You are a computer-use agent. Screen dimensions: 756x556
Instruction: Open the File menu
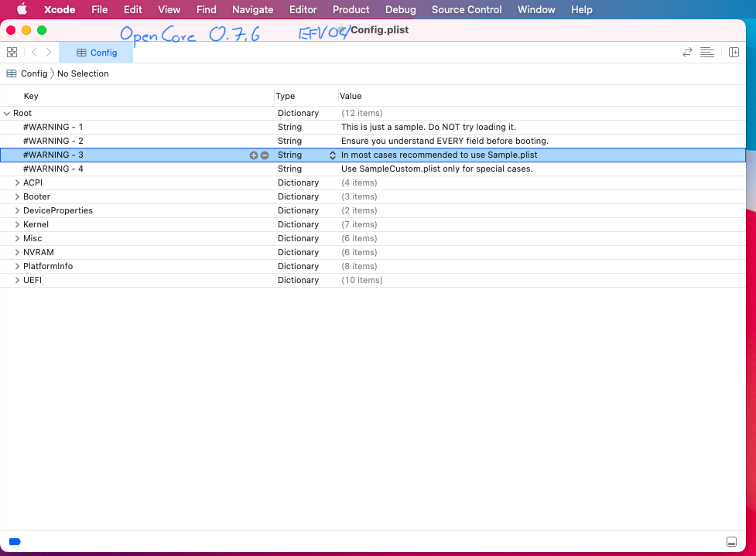click(99, 9)
